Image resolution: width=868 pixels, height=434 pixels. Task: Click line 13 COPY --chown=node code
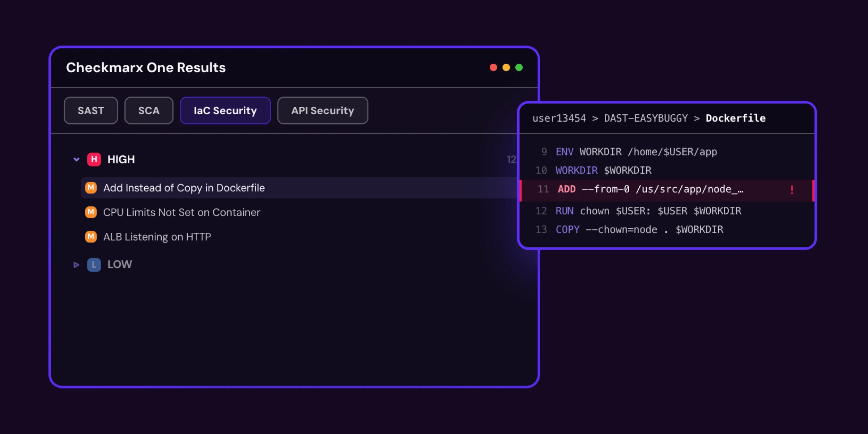click(639, 230)
